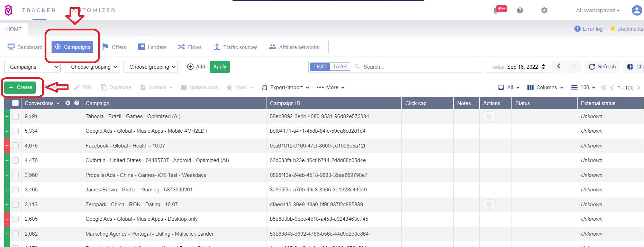This screenshot has width=644, height=247.
Task: Open column settings gear in header
Action: 68,103
